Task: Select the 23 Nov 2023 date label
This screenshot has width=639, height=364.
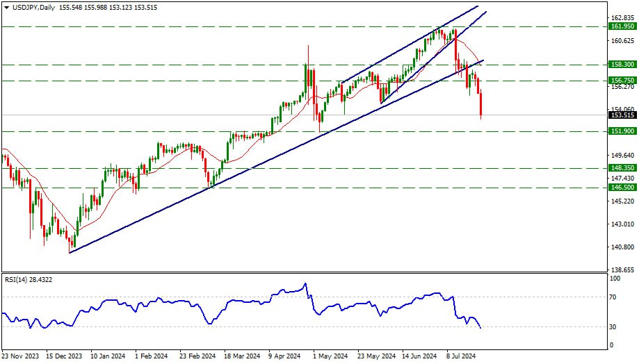Action: pyautogui.click(x=20, y=356)
